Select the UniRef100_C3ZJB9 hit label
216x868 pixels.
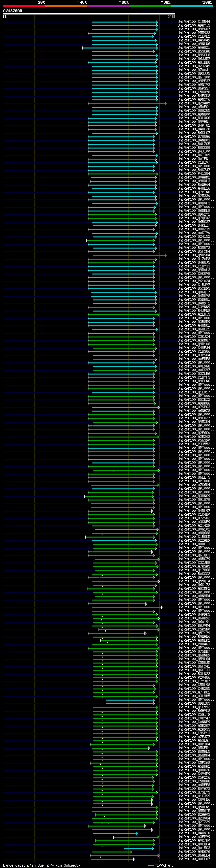pyautogui.click(x=194, y=563)
